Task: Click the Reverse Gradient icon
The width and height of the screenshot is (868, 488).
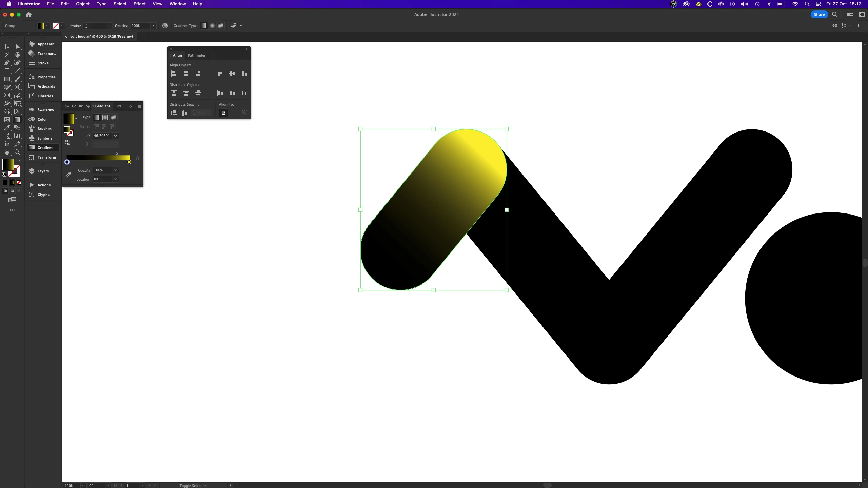Action: pyautogui.click(x=68, y=142)
